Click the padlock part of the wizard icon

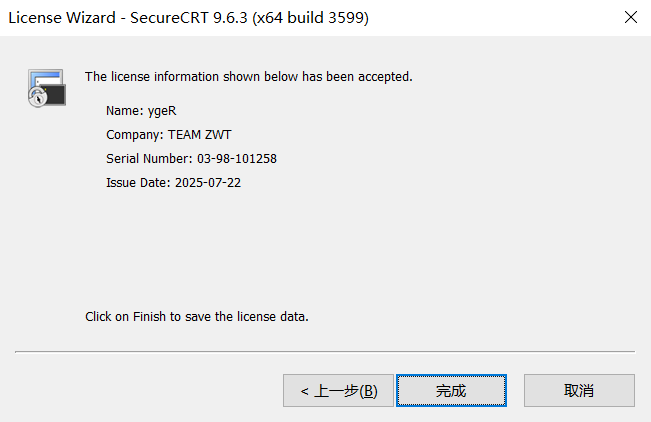(x=38, y=98)
